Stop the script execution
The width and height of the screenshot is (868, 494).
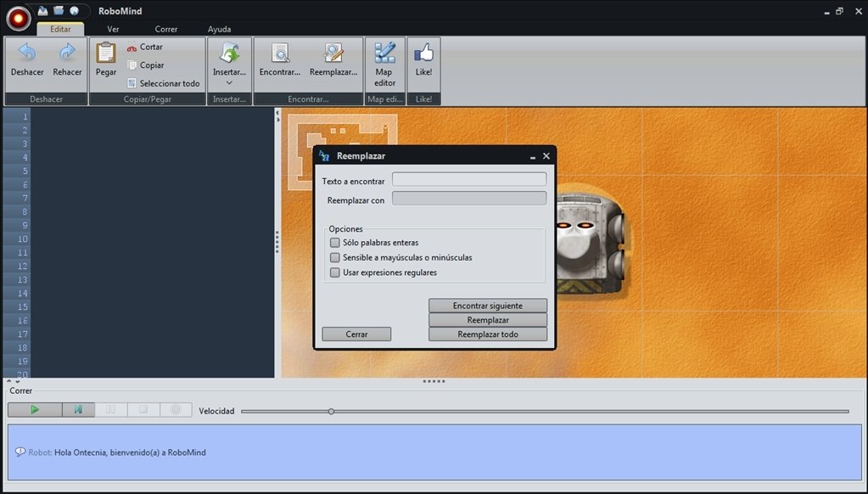tap(143, 410)
